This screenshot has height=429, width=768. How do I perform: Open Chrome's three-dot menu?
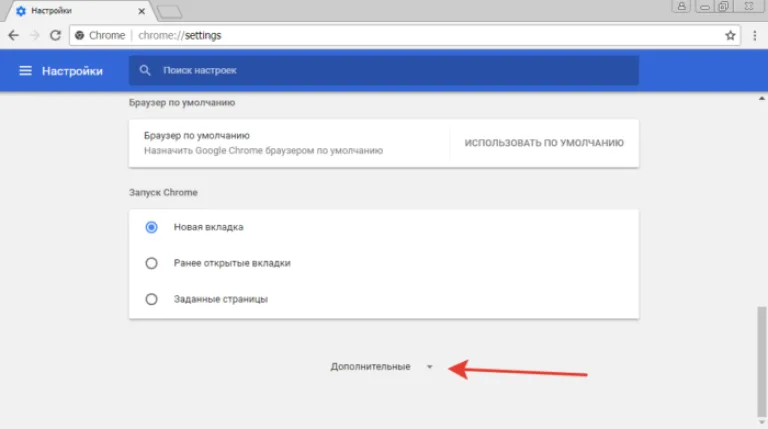(754, 35)
